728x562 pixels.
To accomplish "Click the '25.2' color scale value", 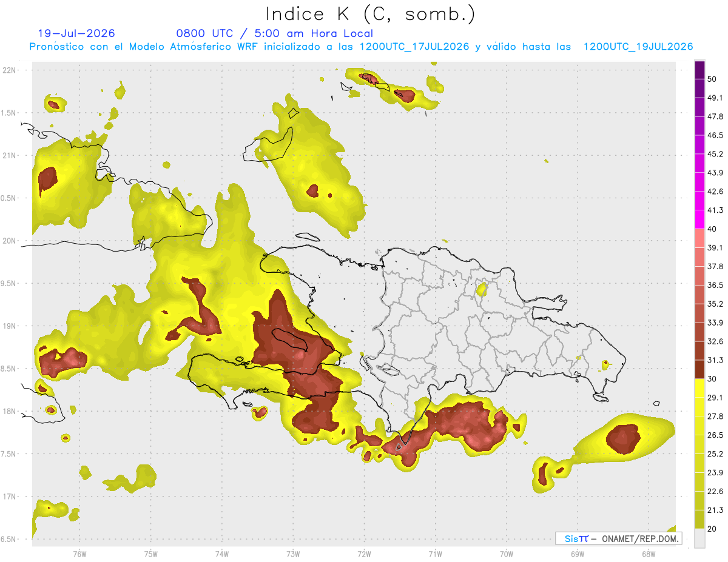I will coord(715,454).
